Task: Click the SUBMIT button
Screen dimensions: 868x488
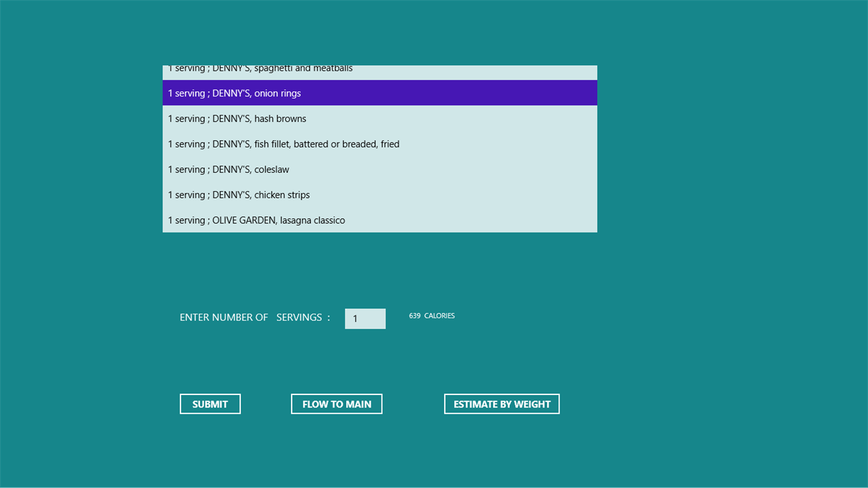Action: 210,404
